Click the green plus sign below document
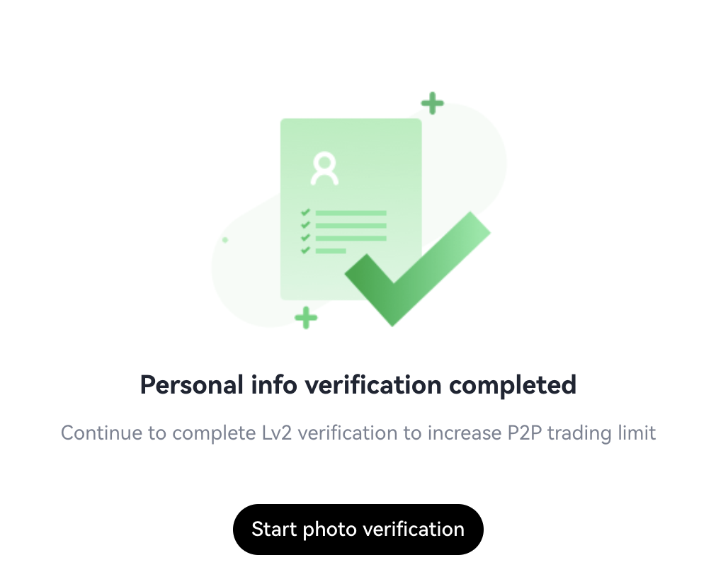728x572 pixels. click(306, 318)
